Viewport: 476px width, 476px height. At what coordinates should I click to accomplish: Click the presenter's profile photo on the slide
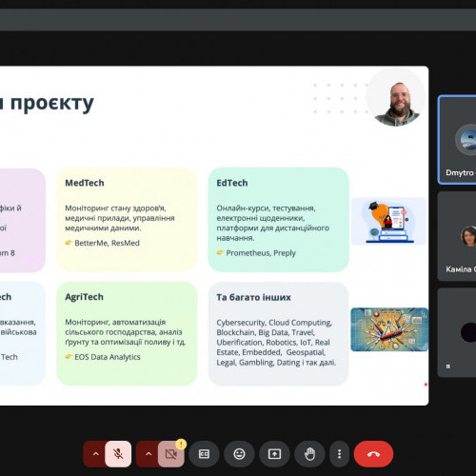pyautogui.click(x=396, y=98)
